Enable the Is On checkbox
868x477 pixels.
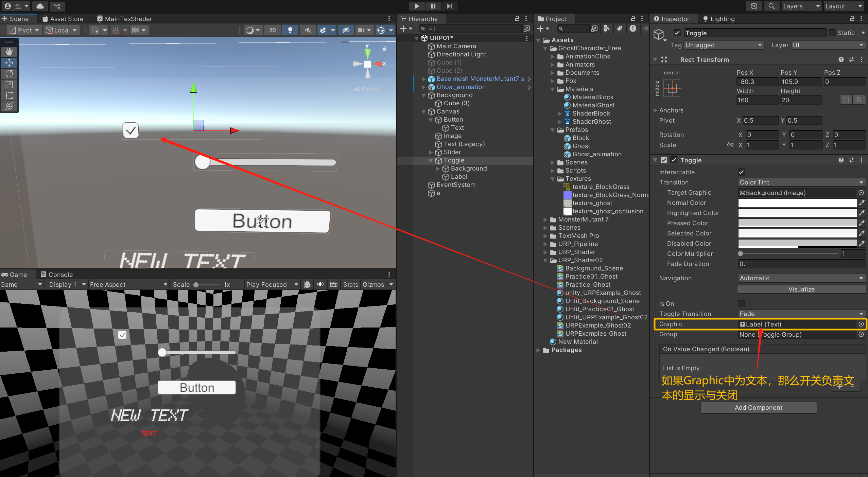click(741, 303)
